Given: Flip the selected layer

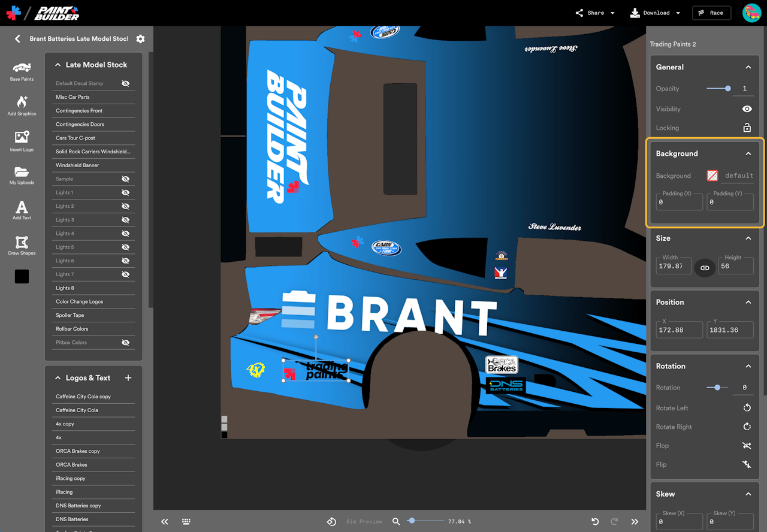Looking at the screenshot, I should (747, 464).
